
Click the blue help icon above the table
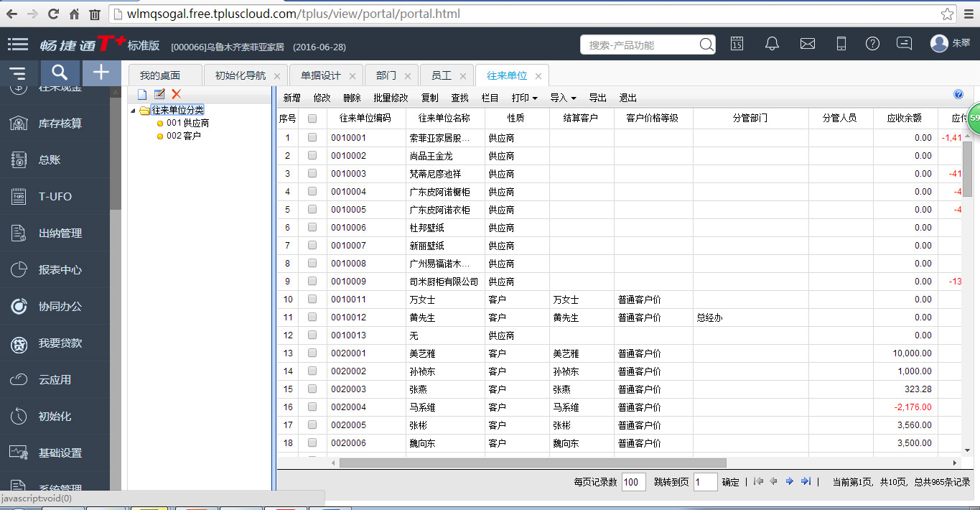tap(958, 95)
